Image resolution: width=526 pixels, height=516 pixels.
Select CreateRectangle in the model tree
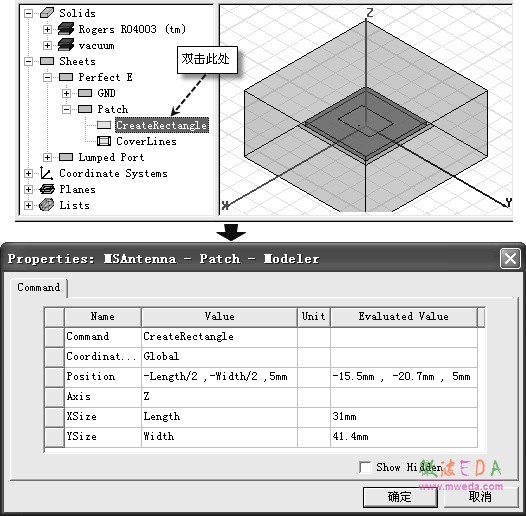pos(162,125)
